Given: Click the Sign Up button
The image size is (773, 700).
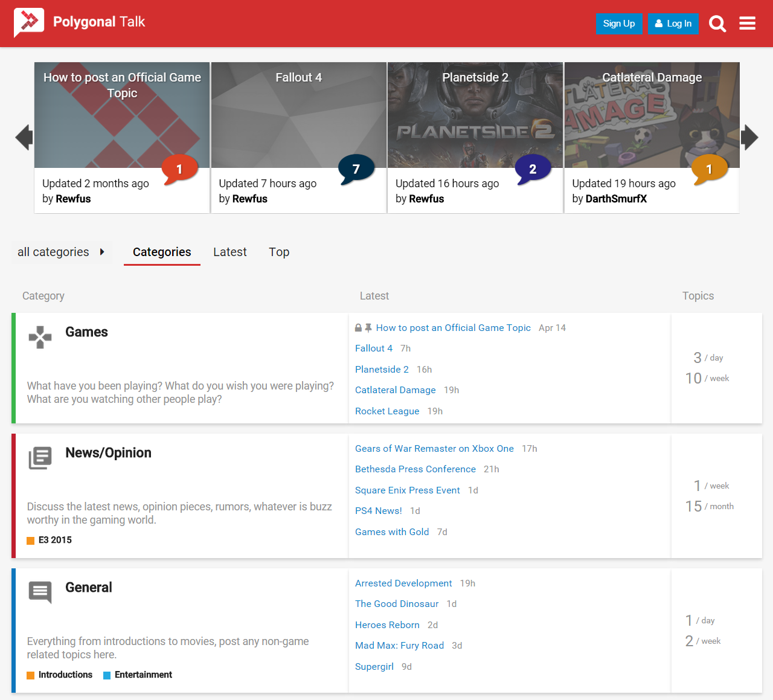Looking at the screenshot, I should pos(619,24).
